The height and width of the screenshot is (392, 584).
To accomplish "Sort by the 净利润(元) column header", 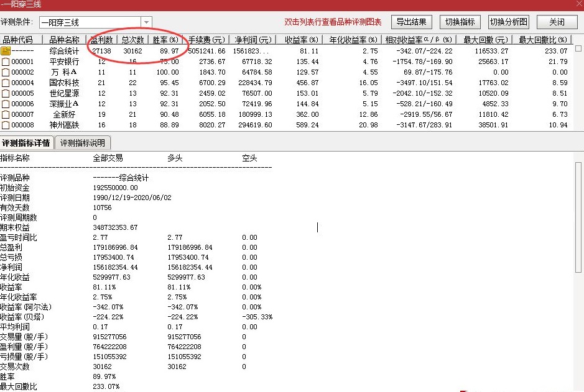I will pos(253,40).
